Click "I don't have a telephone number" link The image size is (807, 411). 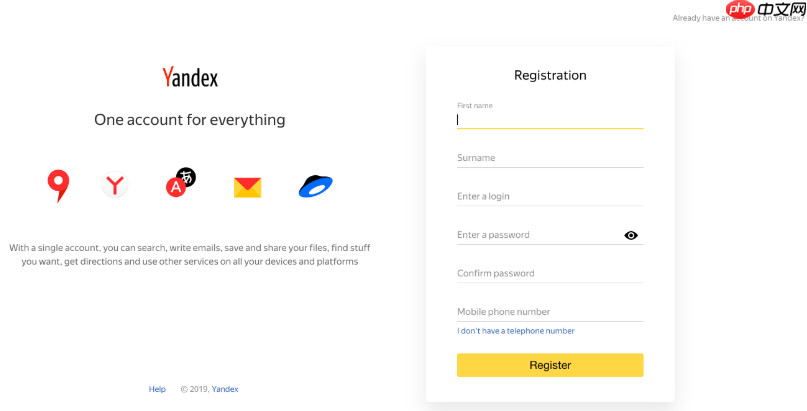(x=516, y=331)
